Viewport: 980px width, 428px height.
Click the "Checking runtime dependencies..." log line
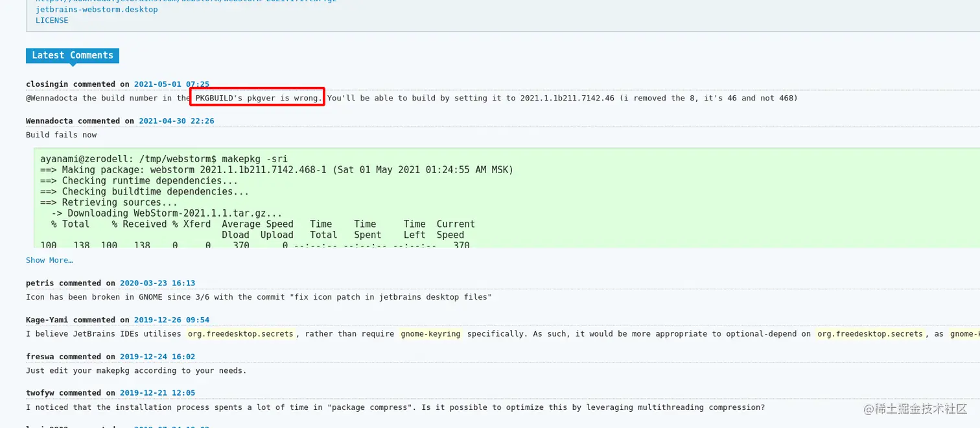[139, 181]
